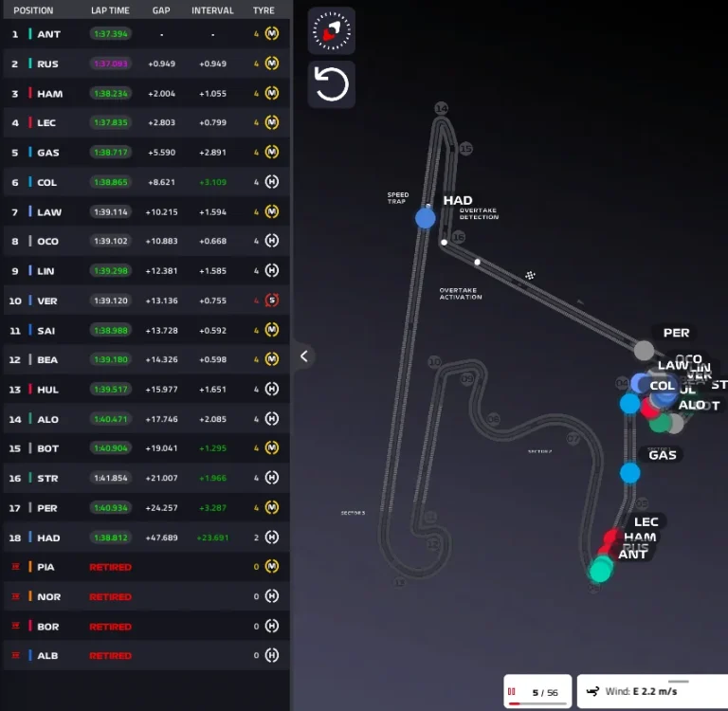Click HAD interval +23.691
Screen dimensions: 728x711
click(212, 538)
